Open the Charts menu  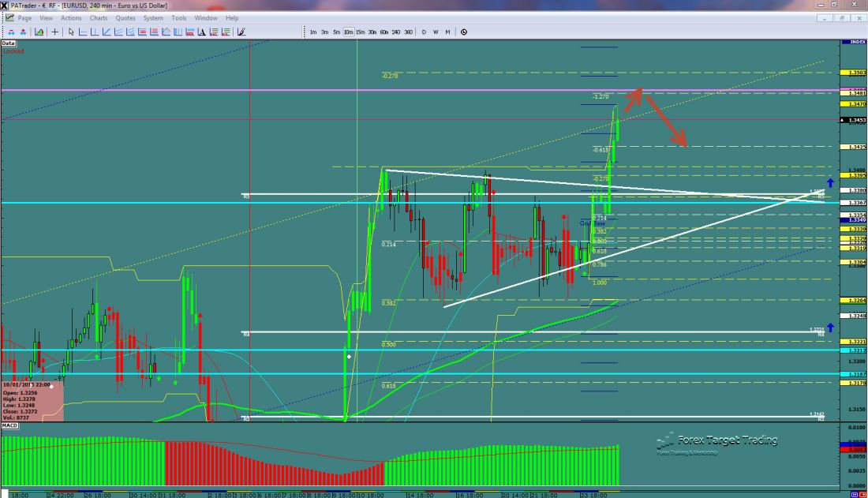(99, 17)
